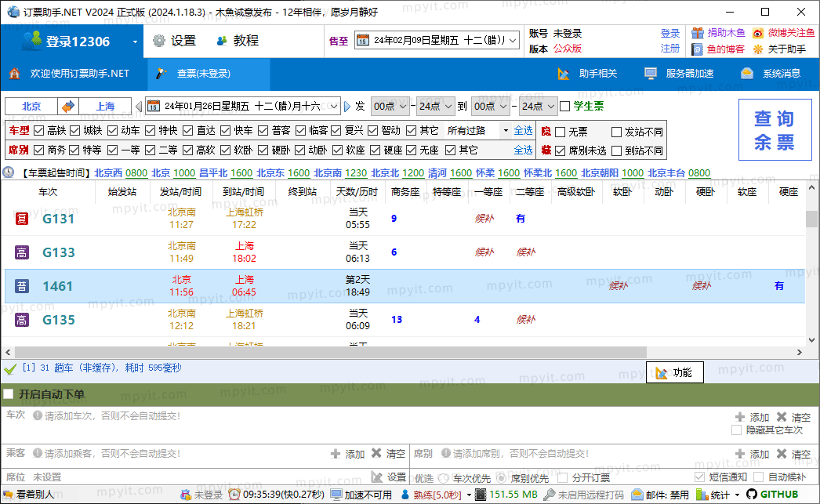820x504 pixels.
Task: Click the 注册 link
Action: point(670,49)
